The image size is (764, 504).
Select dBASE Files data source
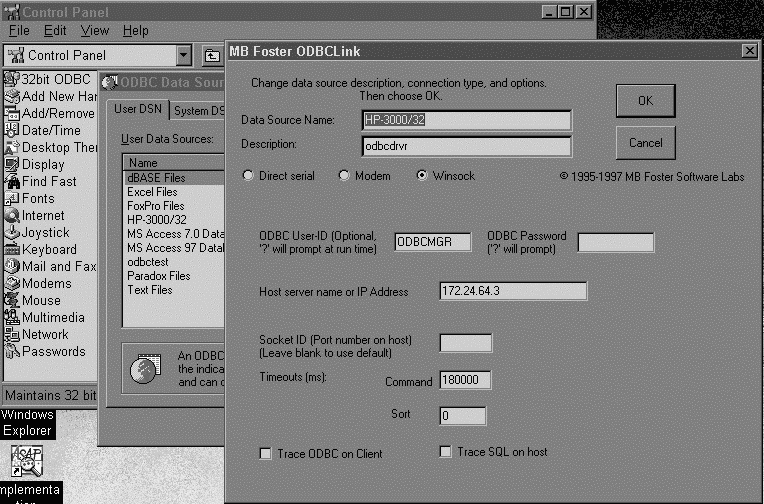pyautogui.click(x=174, y=177)
